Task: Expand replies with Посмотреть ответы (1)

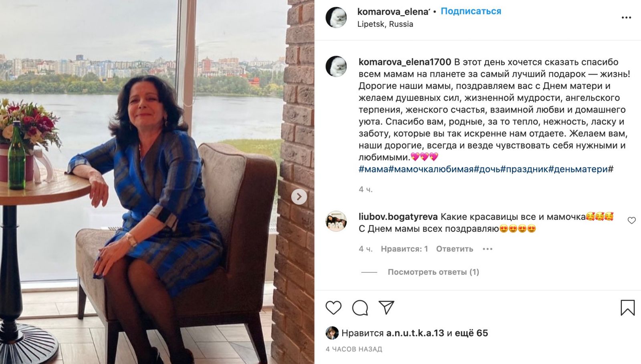Action: [433, 272]
